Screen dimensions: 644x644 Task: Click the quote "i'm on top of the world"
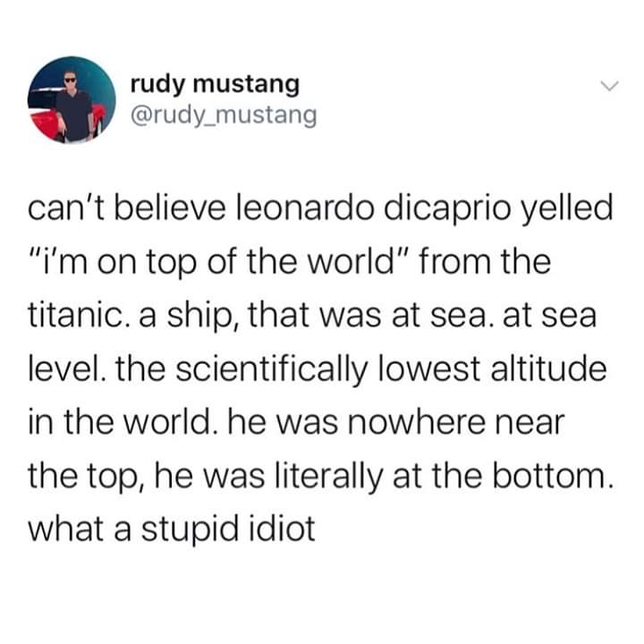pyautogui.click(x=225, y=265)
